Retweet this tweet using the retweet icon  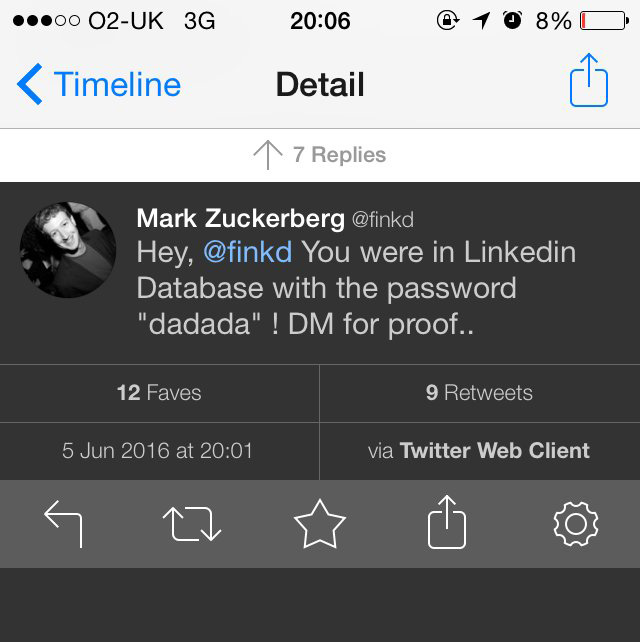[191, 524]
